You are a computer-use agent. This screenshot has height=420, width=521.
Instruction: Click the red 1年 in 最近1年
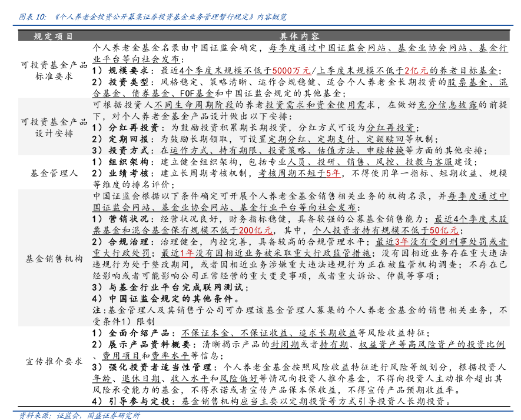187,253
